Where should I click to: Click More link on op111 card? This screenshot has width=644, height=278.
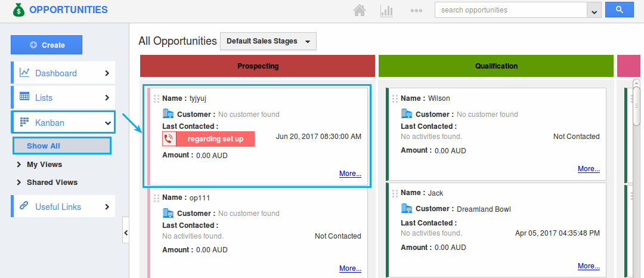pos(350,268)
